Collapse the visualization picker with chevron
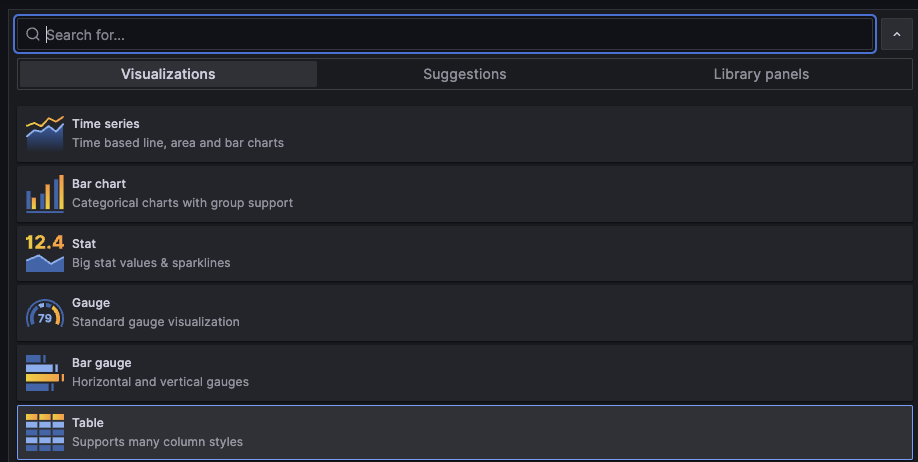Screen dimensions: 918x462 [897, 34]
